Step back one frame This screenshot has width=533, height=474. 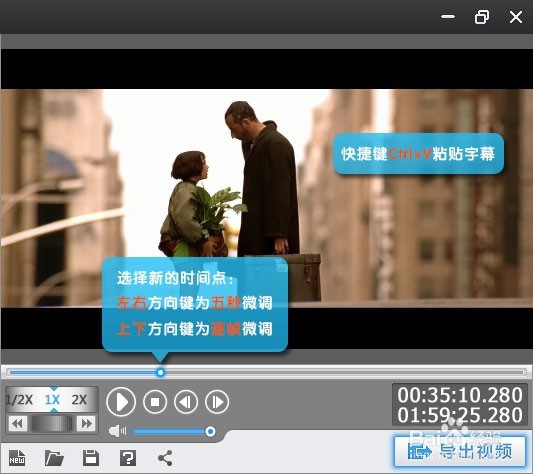pyautogui.click(x=186, y=402)
